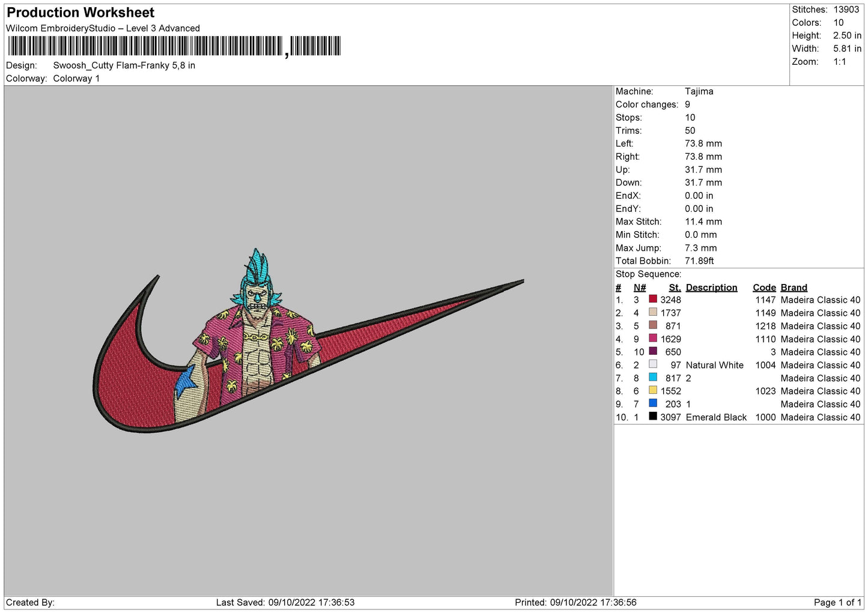Screen dimensions: 868x613
Task: Click the red color swatch for stop 1
Action: [653, 299]
